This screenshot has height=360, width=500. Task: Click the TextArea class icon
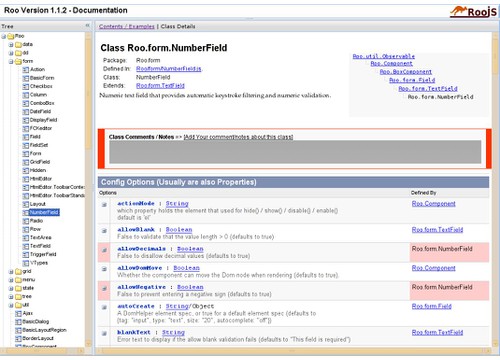pos(26,238)
